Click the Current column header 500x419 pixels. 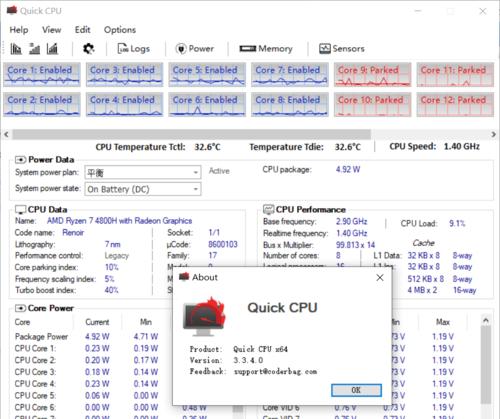[97, 322]
